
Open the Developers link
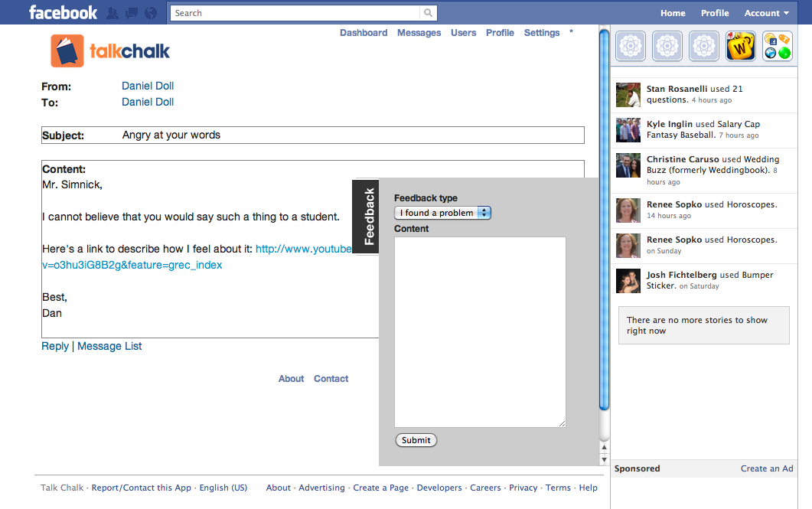(439, 488)
